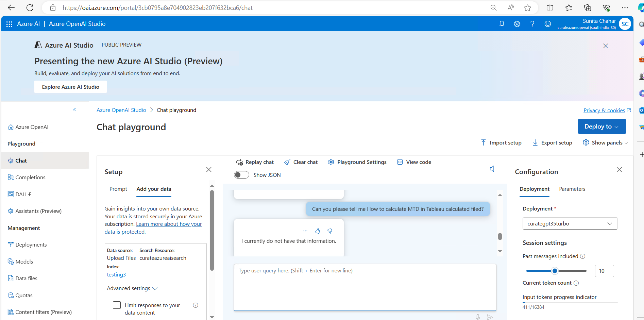Open Chat in the sidebar
The width and height of the screenshot is (644, 320).
point(45,161)
